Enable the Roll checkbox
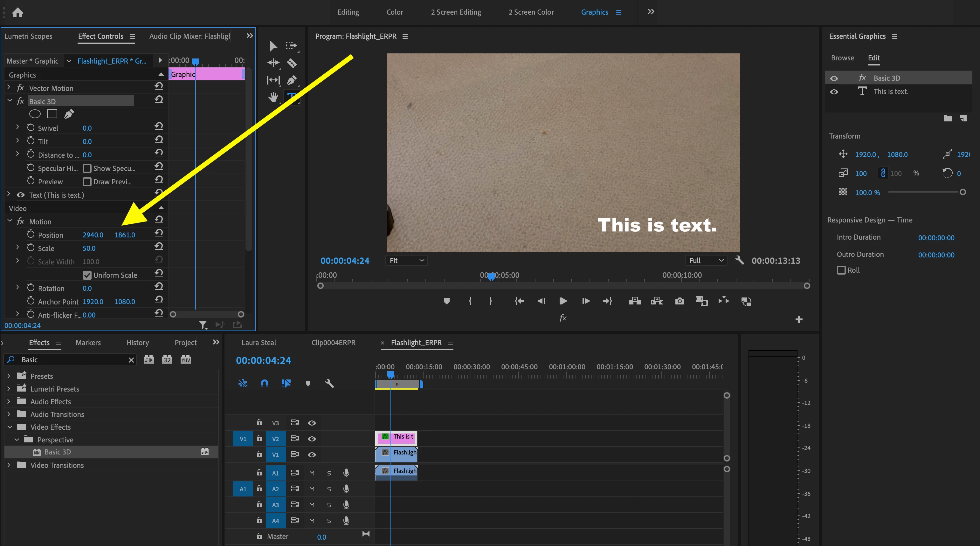 coord(841,270)
